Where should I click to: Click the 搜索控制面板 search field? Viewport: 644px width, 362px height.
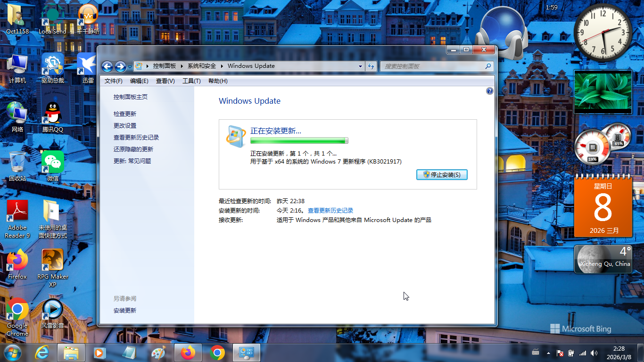coord(432,66)
